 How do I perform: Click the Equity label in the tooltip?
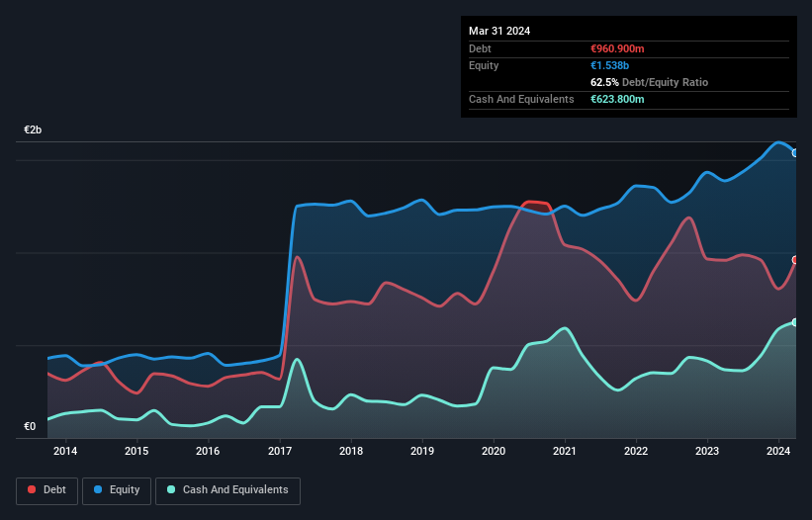pos(484,65)
